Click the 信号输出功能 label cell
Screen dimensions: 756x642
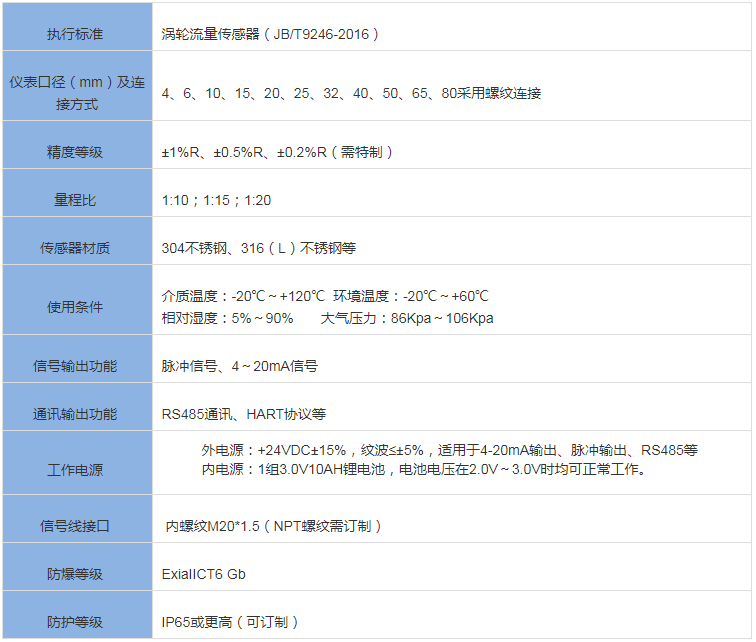point(75,367)
